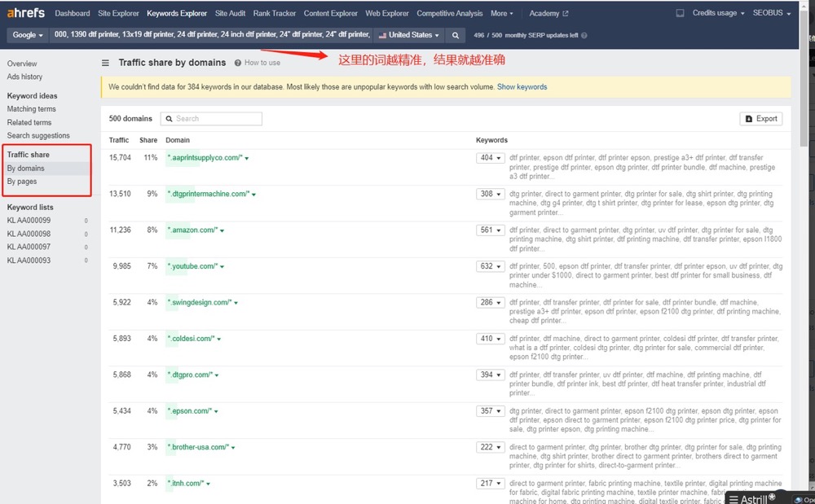The width and height of the screenshot is (815, 504).
Task: Click the monitor icon near Credits usage
Action: (680, 13)
